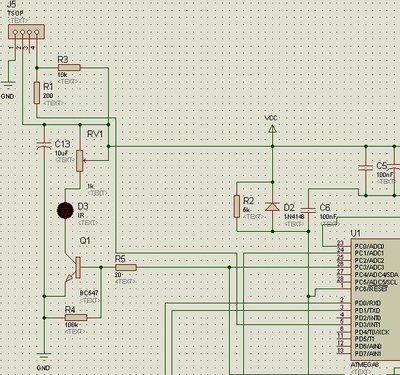Image resolution: width=400 pixels, height=375 pixels.
Task: Click the PC6/RESET pin label
Action: coord(371,289)
